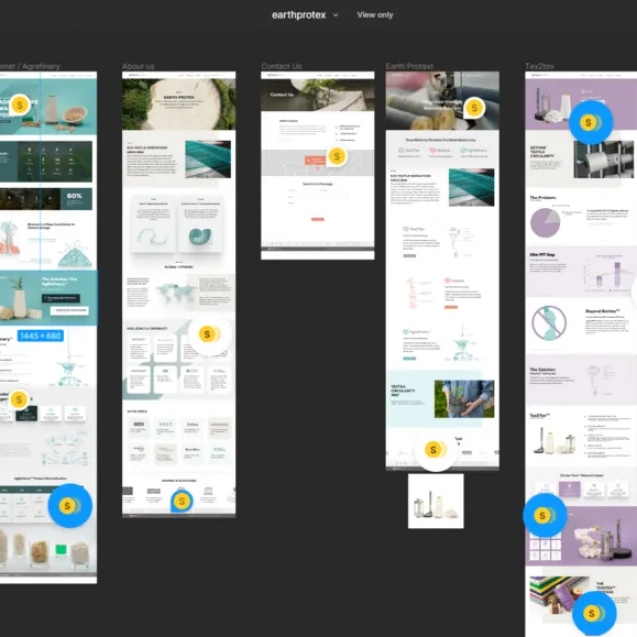Viewport: 637px width, 637px height.
Task: Select the Home / Agrofinery frame label
Action: (30, 66)
